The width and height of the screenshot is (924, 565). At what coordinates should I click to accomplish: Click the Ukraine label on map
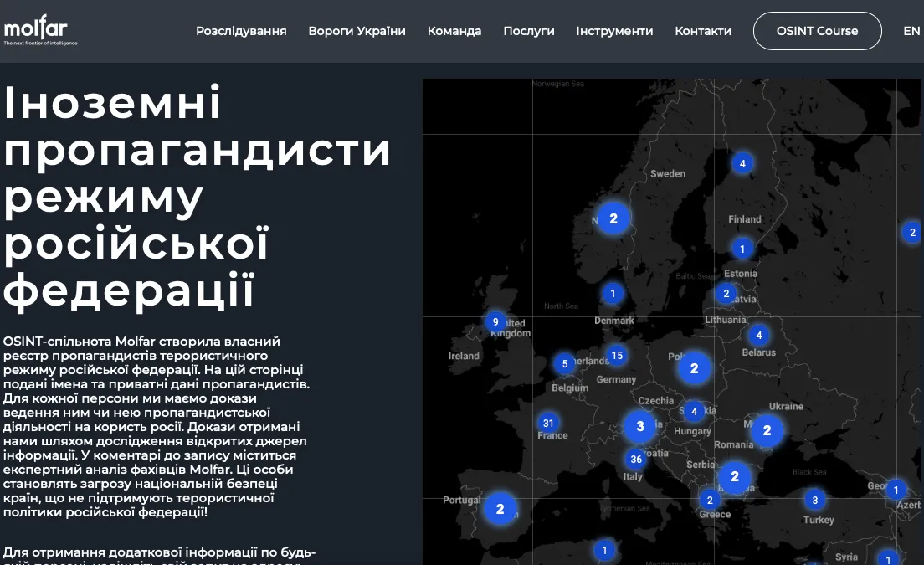786,406
